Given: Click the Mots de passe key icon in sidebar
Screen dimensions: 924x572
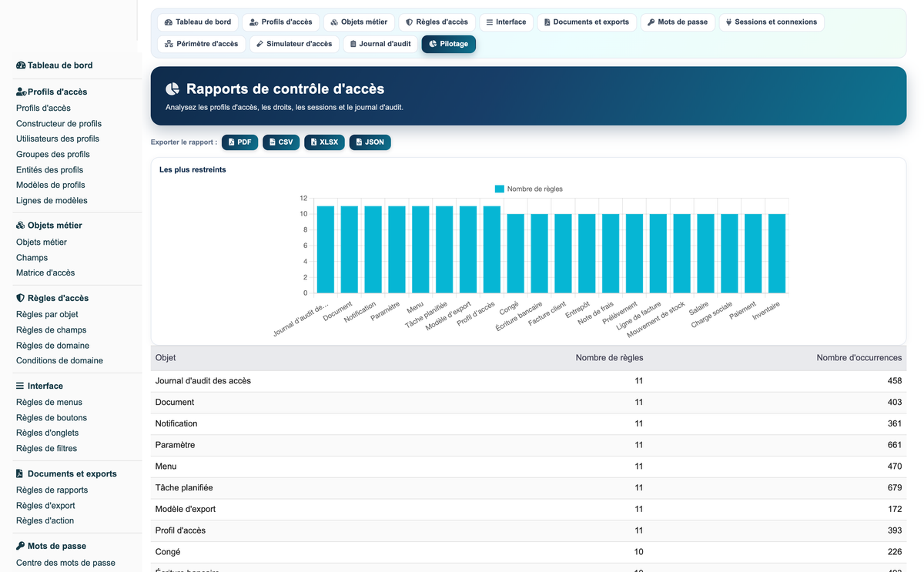Looking at the screenshot, I should click(x=20, y=546).
